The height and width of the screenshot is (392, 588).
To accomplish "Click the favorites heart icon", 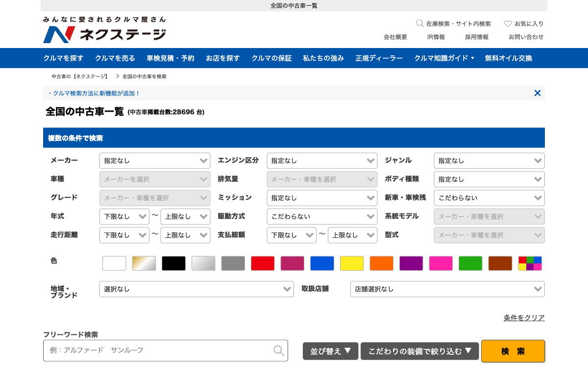I will click(x=508, y=24).
